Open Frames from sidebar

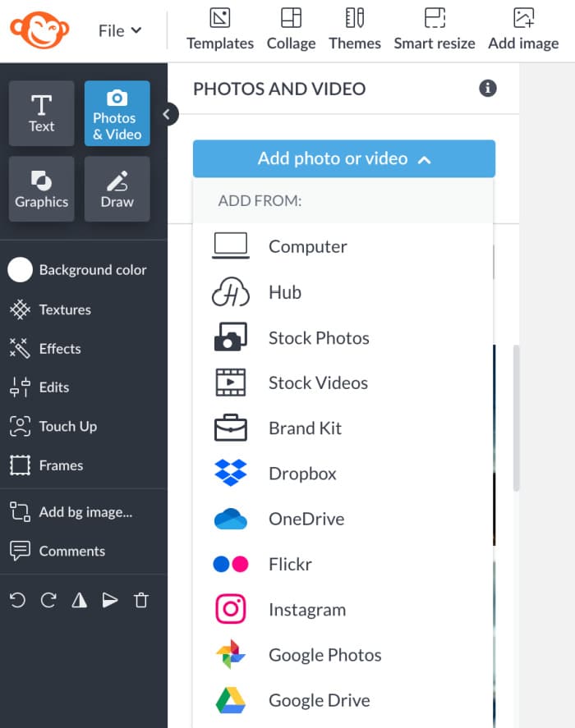[47, 465]
